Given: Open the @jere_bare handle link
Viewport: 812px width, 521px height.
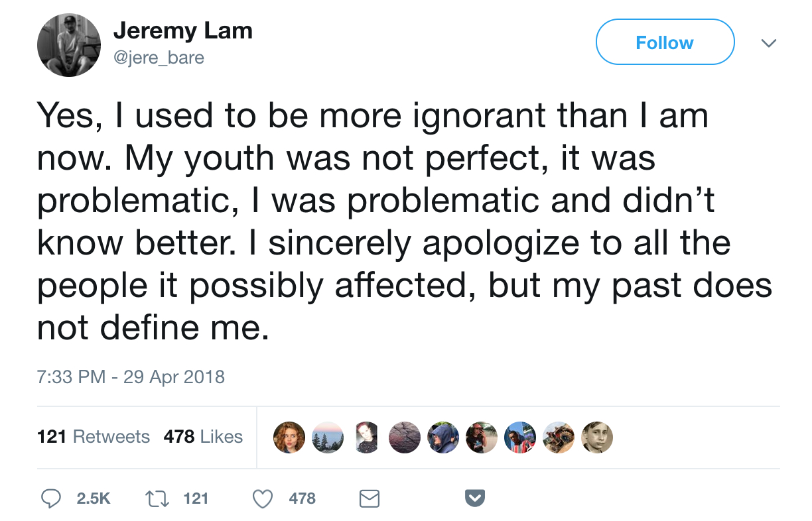Looking at the screenshot, I should (x=159, y=58).
